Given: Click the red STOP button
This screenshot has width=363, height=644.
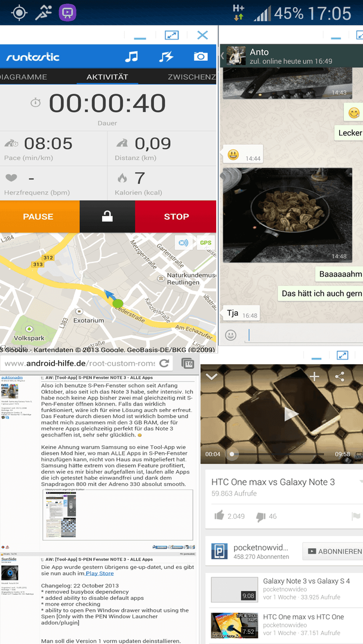Looking at the screenshot, I should [x=176, y=216].
